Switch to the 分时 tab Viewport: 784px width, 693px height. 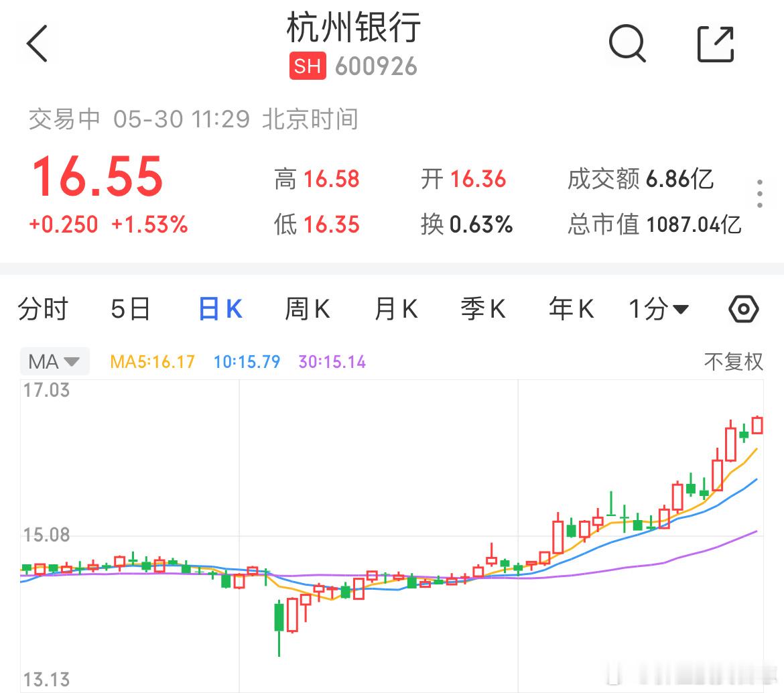pyautogui.click(x=43, y=308)
